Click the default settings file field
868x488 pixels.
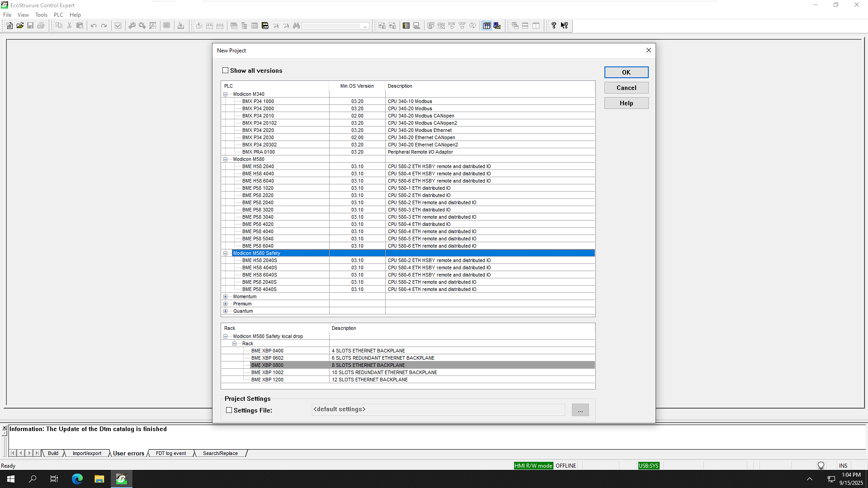[x=438, y=409]
